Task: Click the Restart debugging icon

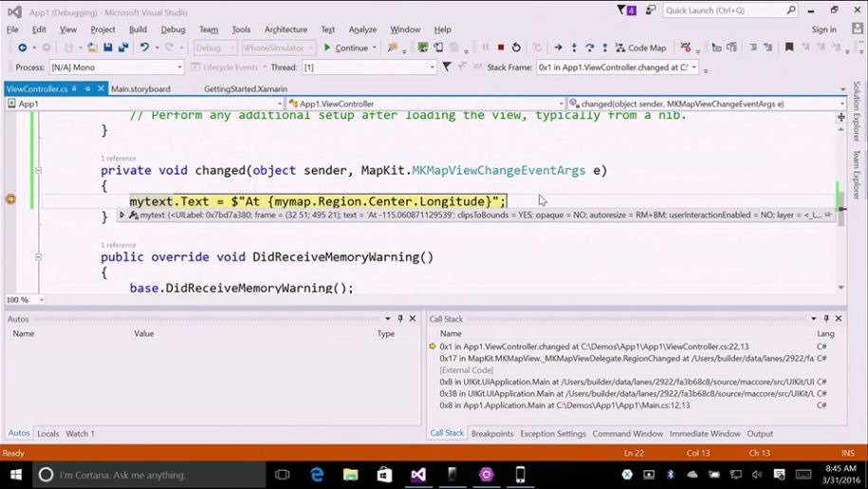Action: coord(516,47)
